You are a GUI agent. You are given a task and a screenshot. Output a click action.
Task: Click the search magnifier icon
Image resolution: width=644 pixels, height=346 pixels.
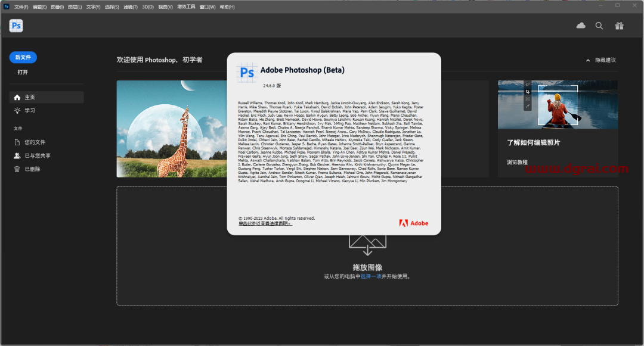pos(599,26)
